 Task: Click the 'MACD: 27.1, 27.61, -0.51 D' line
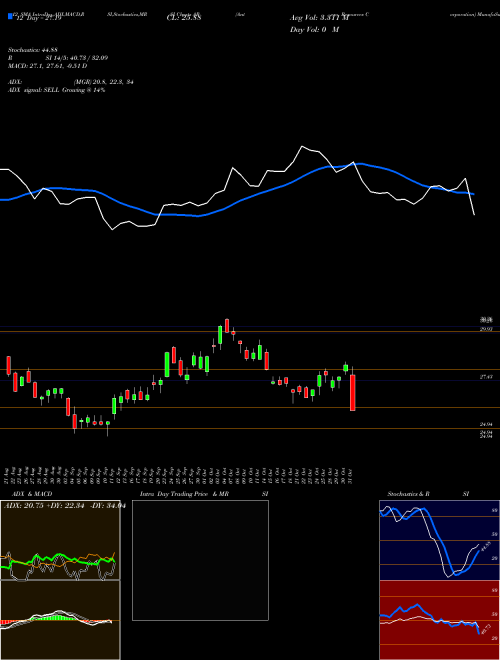[x=48, y=66]
